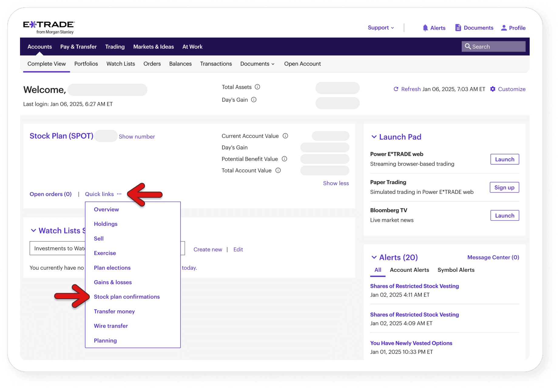Click Create new watch list link
The width and height of the screenshot is (560, 392).
[208, 249]
